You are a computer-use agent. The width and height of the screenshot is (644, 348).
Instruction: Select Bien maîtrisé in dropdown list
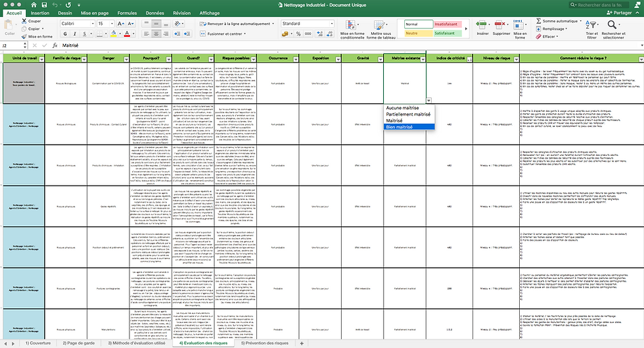point(409,127)
